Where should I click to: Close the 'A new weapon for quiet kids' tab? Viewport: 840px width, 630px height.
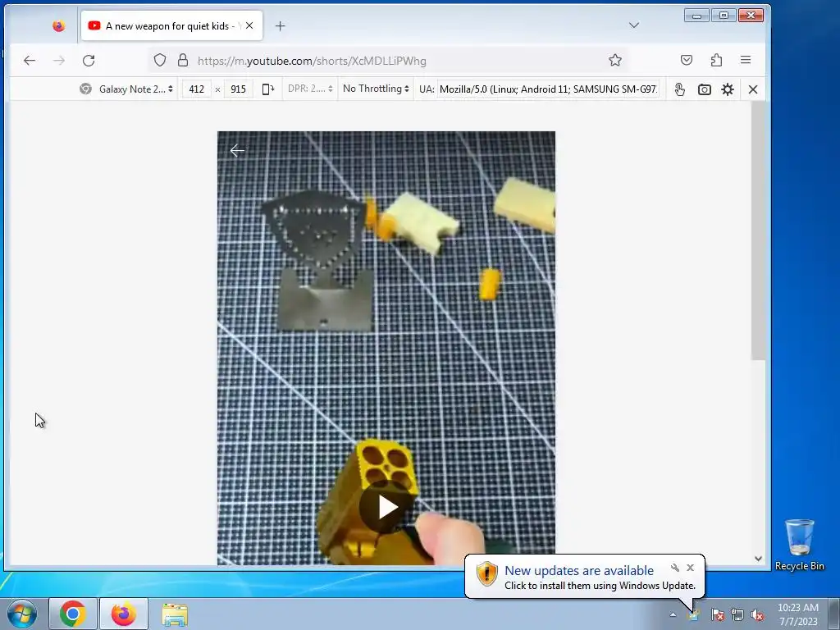[249, 25]
